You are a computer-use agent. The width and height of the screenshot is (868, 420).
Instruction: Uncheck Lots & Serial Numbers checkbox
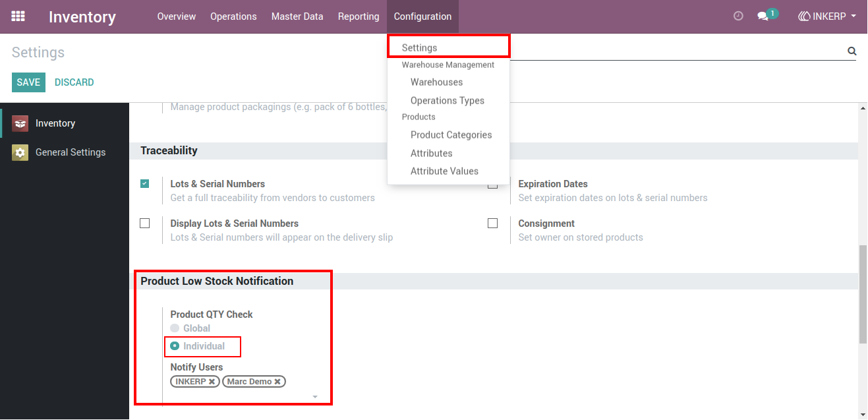point(145,184)
